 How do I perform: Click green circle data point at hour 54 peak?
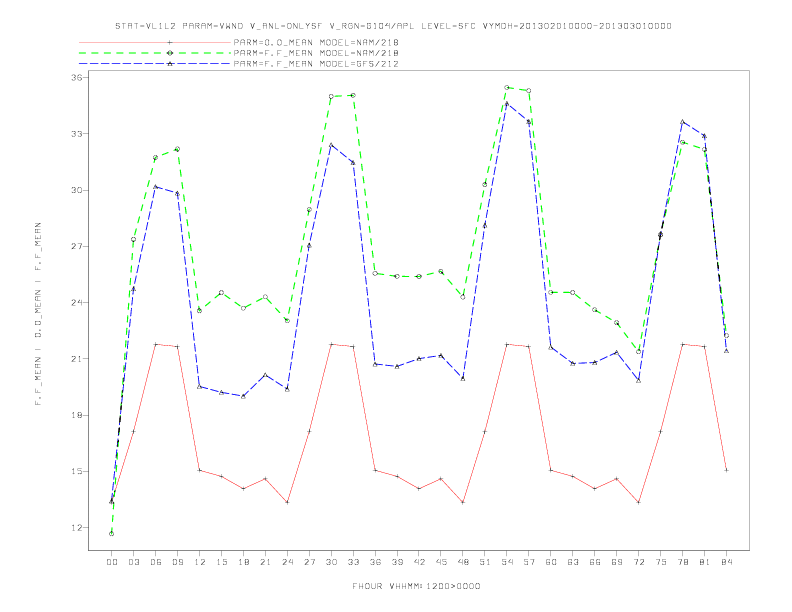click(507, 88)
